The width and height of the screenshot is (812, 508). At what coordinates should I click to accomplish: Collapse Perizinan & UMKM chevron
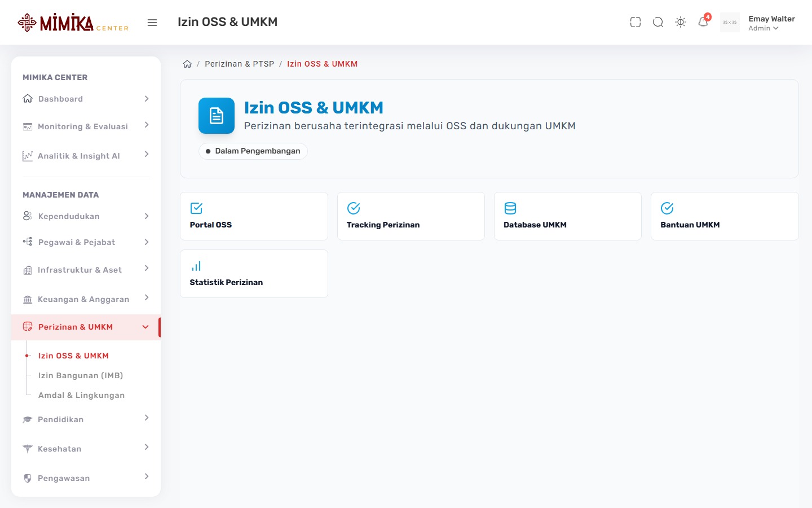[x=145, y=327]
